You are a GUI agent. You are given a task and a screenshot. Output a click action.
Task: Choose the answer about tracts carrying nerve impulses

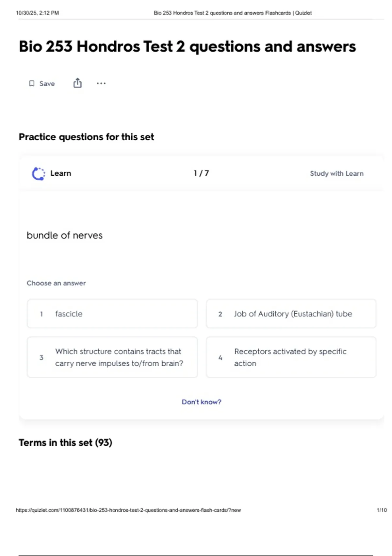coord(112,357)
